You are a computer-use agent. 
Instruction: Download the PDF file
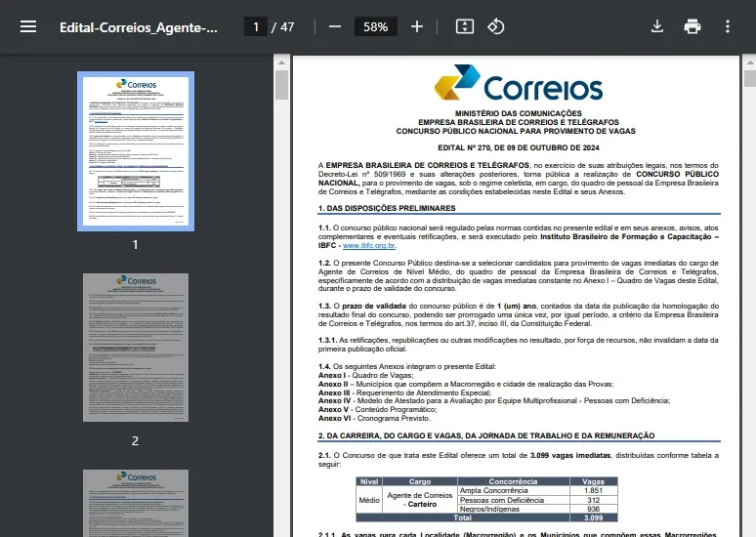click(657, 26)
